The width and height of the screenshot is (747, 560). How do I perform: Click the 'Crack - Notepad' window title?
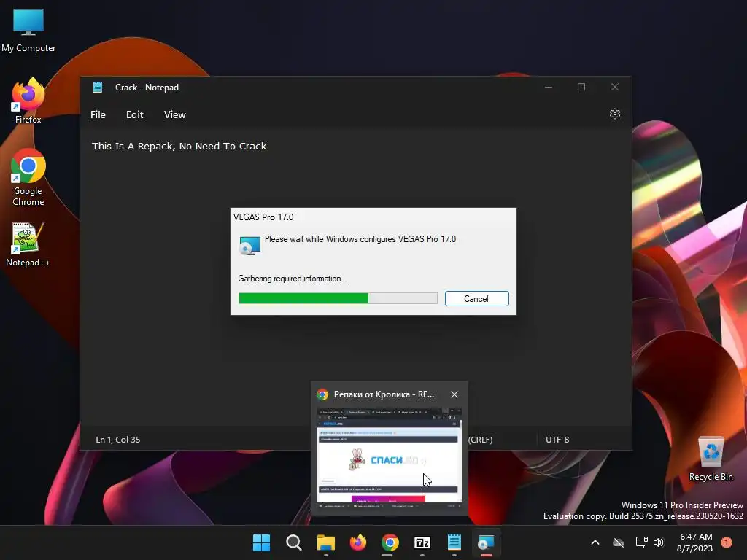(x=147, y=87)
